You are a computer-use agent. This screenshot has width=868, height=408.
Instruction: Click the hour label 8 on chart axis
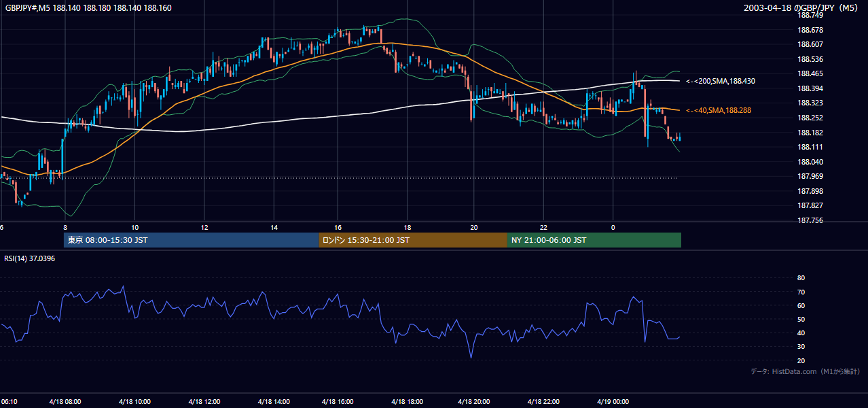click(x=65, y=227)
